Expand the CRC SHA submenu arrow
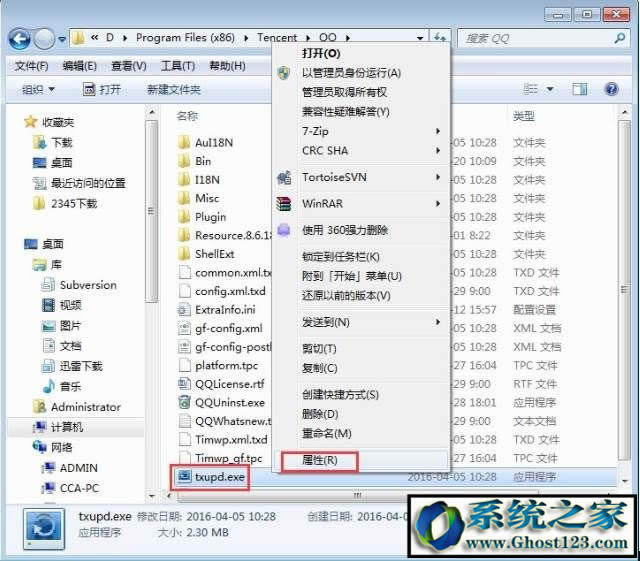The image size is (640, 561). tap(437, 151)
